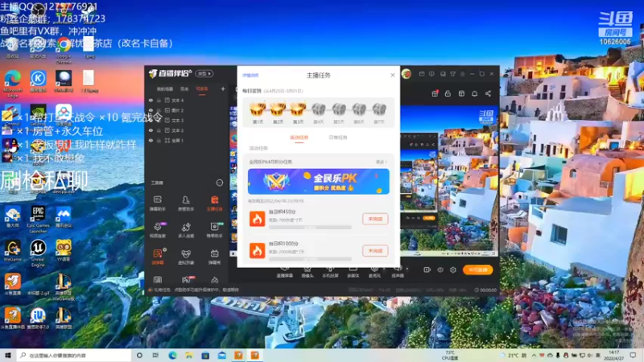Click the orange start streaming button
This screenshot has height=362, width=644.
tap(477, 269)
